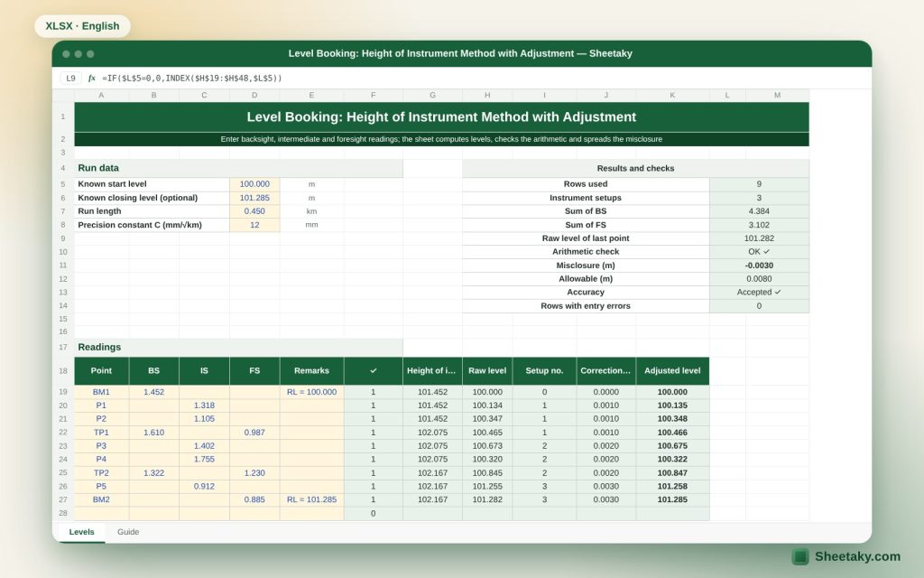
Task: Click the checkmark column header cell
Action: 373,371
